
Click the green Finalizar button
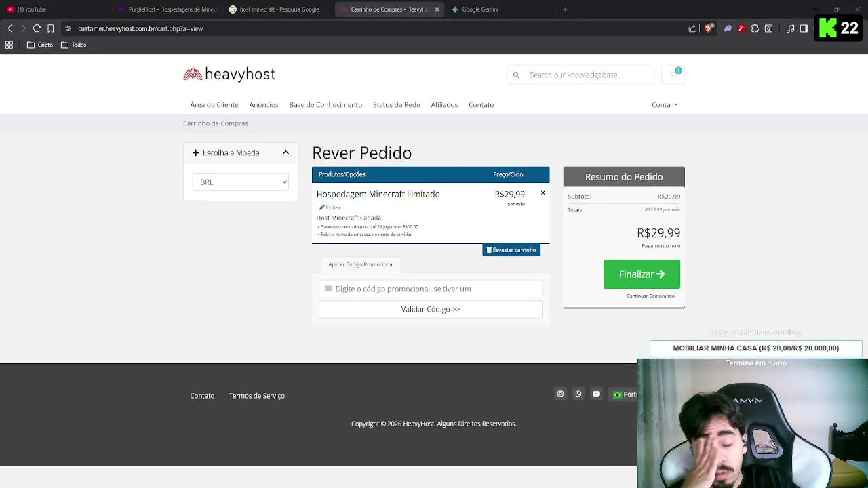(642, 274)
